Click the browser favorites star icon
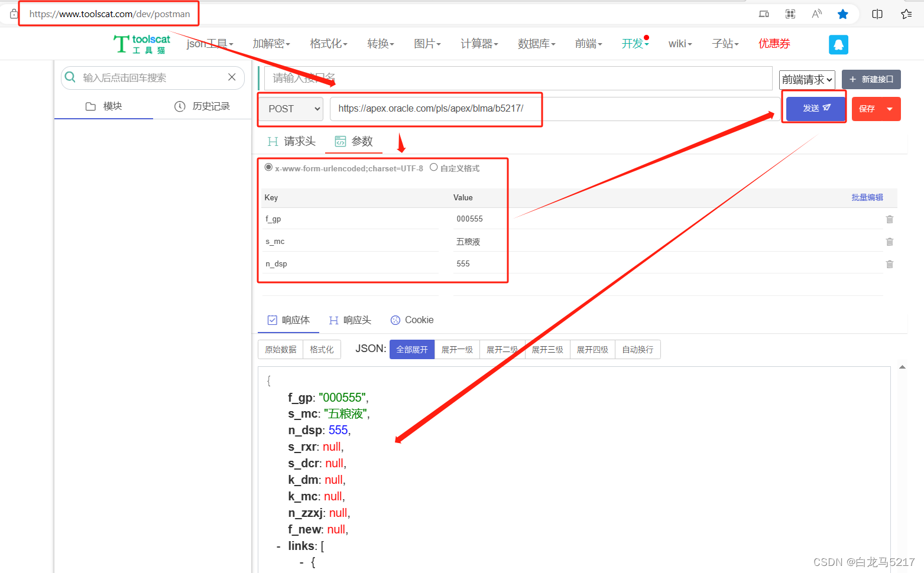 point(843,14)
